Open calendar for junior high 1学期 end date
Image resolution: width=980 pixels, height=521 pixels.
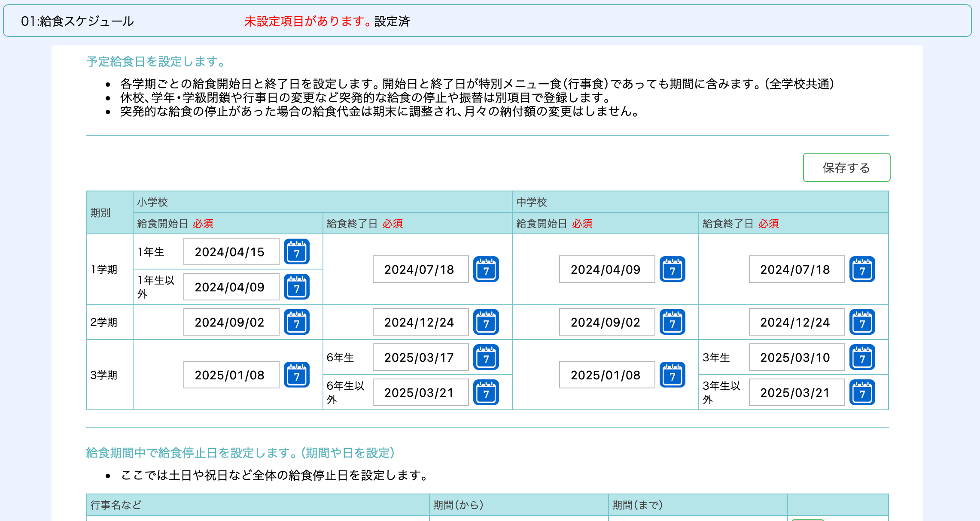click(x=862, y=270)
